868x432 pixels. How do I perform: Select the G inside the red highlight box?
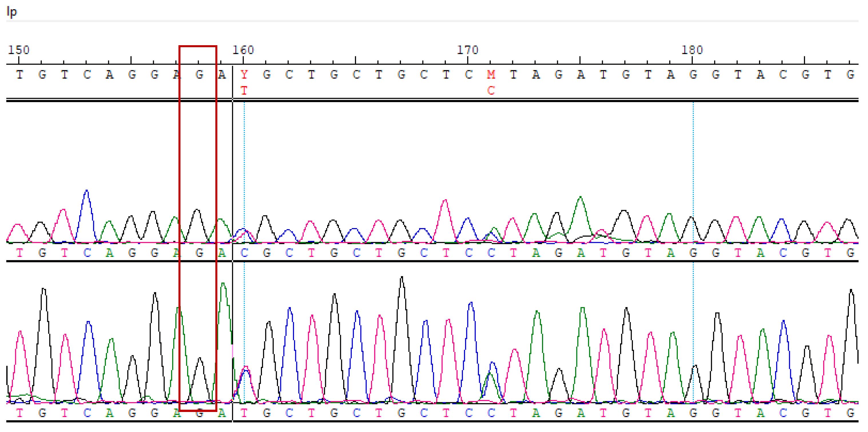pos(199,75)
